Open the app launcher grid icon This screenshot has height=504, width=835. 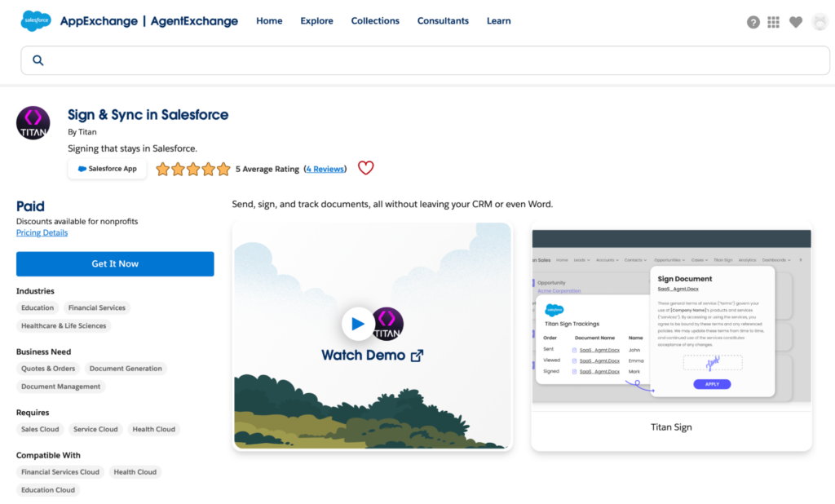click(x=773, y=22)
